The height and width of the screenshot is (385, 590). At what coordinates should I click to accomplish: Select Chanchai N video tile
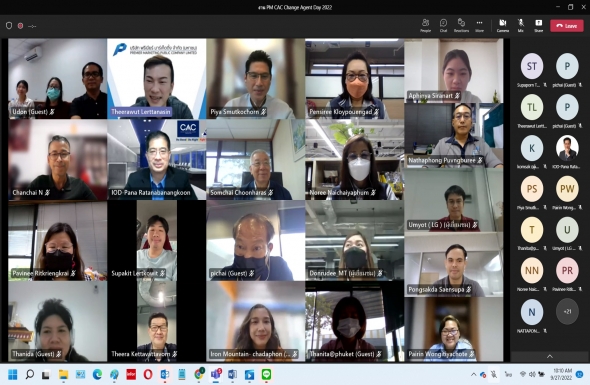tap(58, 160)
